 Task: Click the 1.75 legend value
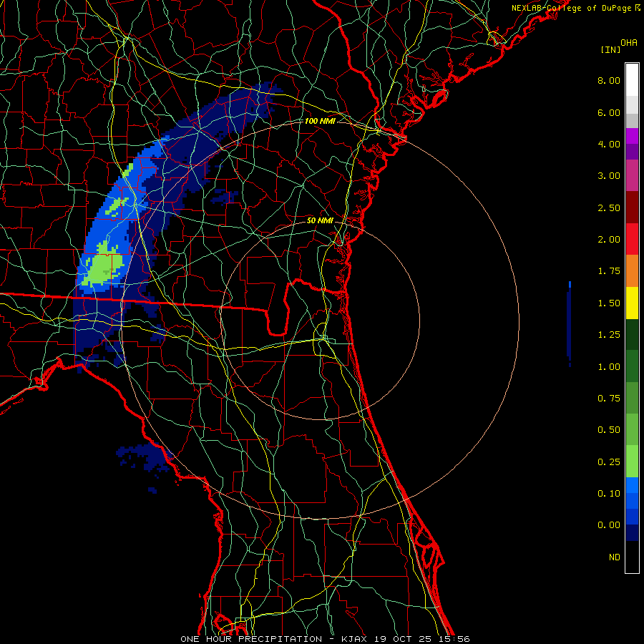(x=609, y=271)
